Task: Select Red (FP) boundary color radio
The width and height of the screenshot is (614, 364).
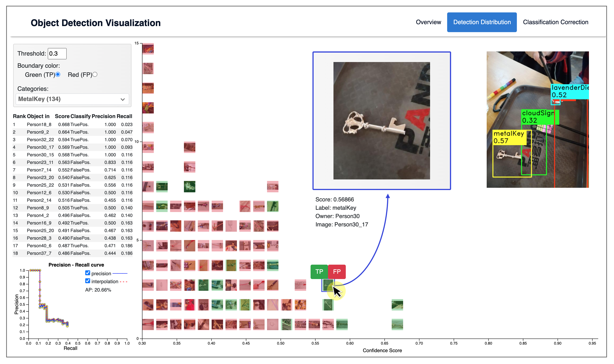Action: pos(95,74)
